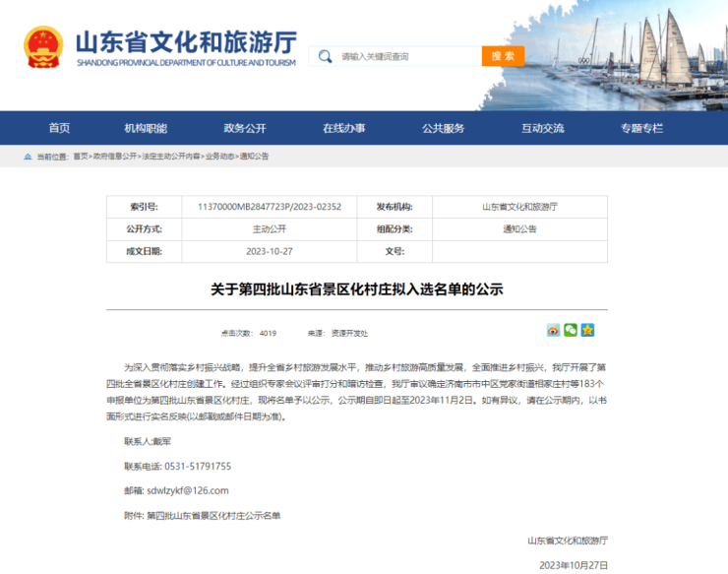Click 业务动态 in the breadcrumb trail

219,157
